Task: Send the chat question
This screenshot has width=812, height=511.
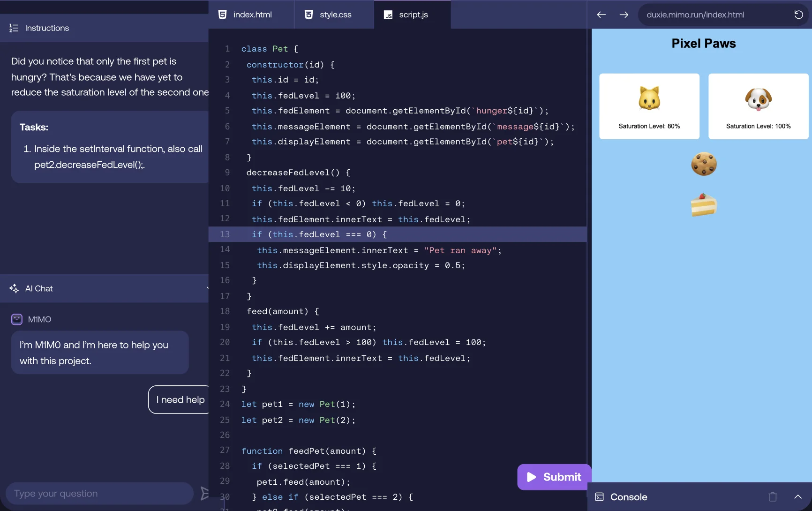Action: (204, 493)
